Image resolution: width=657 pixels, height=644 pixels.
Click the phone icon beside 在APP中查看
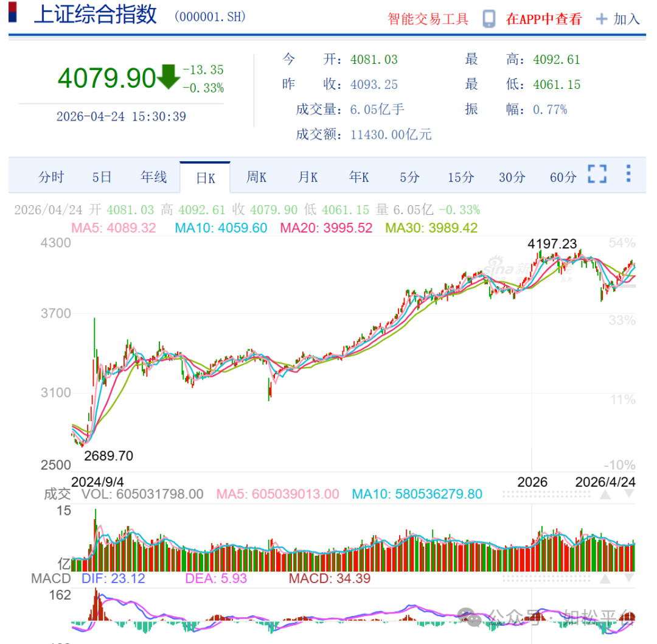(488, 19)
